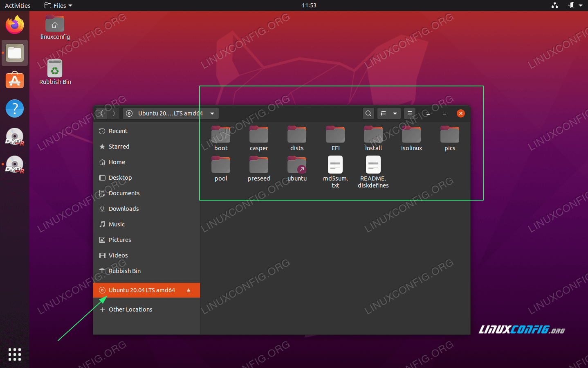Image resolution: width=588 pixels, height=368 pixels.
Task: Go back with the left arrow
Action: tap(101, 113)
